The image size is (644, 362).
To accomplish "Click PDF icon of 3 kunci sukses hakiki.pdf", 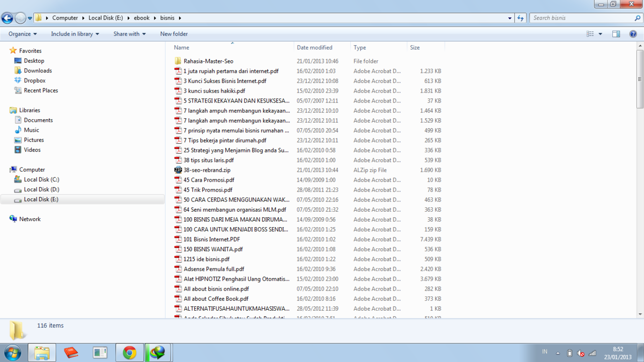I will pos(178,91).
